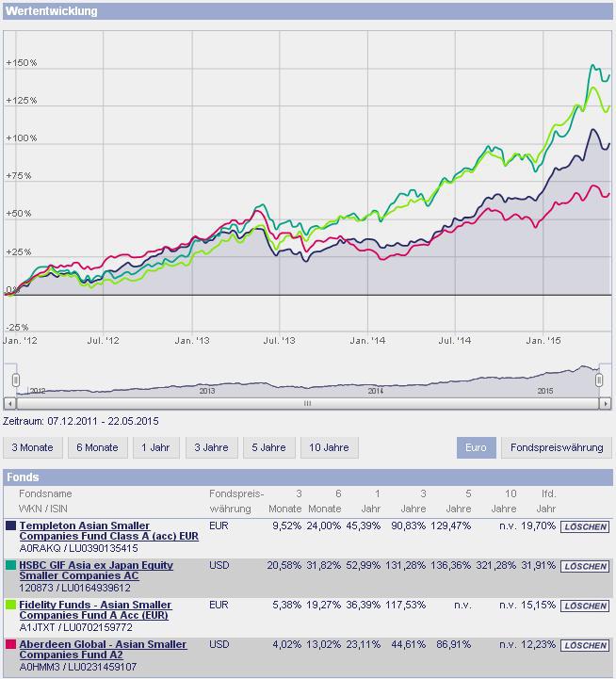Switch to Fondspreiswährung currency
Image resolution: width=616 pixels, height=679 pixels.
(x=557, y=447)
